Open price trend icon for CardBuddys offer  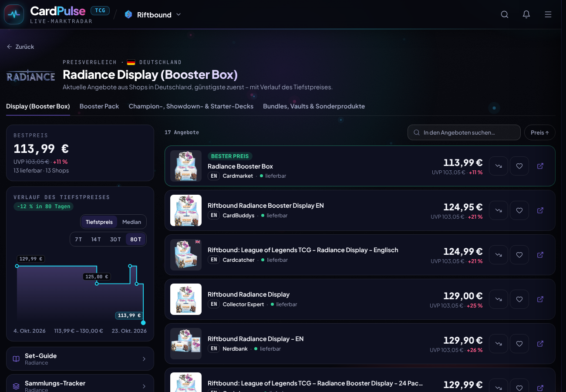click(499, 210)
